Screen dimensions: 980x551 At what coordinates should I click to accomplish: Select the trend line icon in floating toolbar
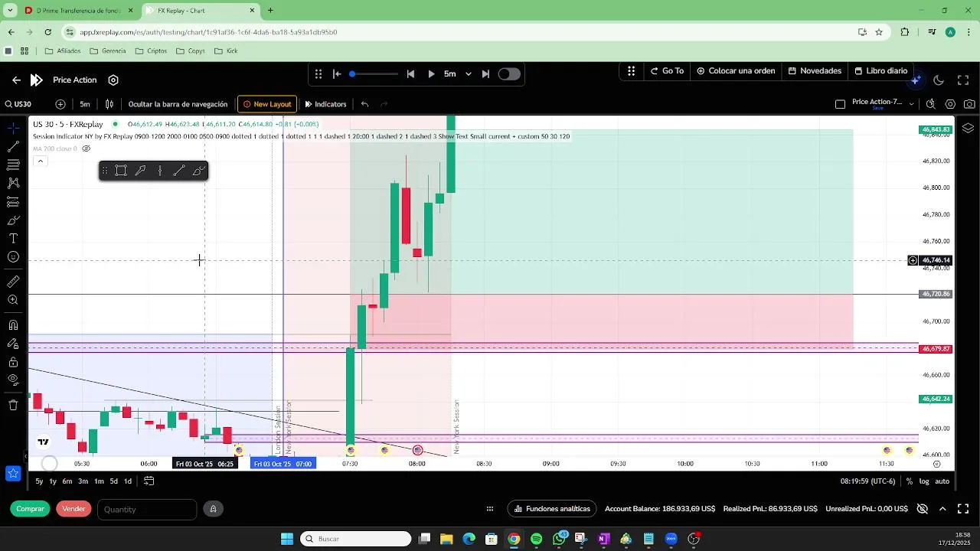[x=178, y=171]
